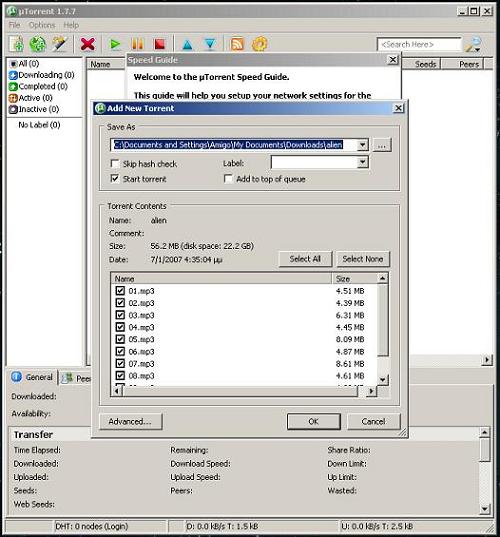Toggle Skip hash check checkbox
Viewport: 500px width, 537px height.
[x=115, y=164]
